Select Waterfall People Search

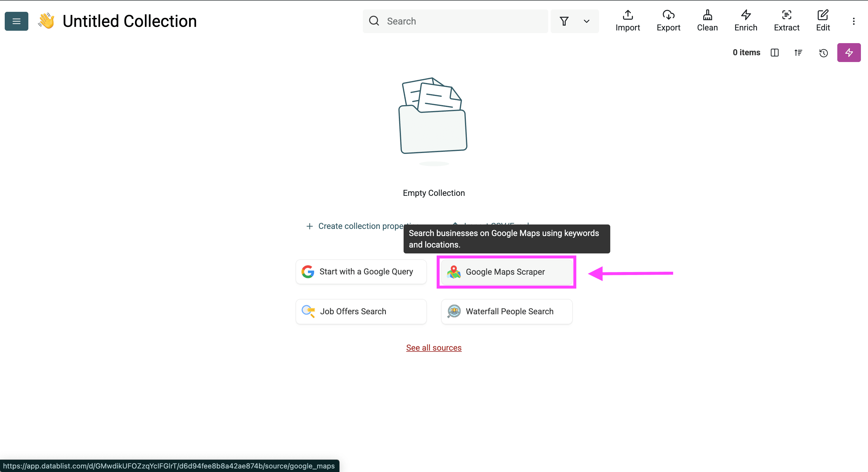(x=506, y=311)
